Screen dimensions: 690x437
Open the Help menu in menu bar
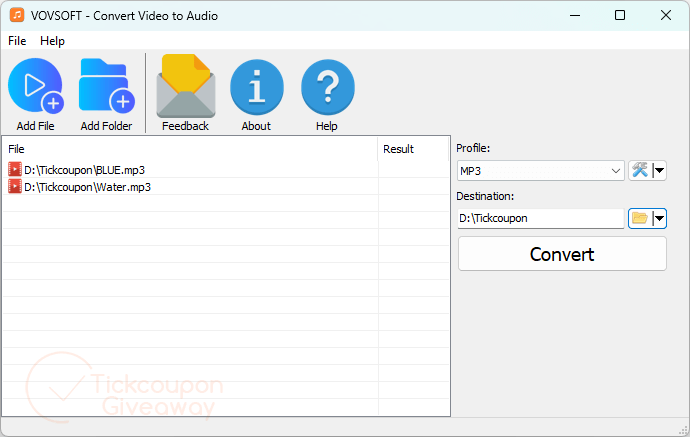52,41
